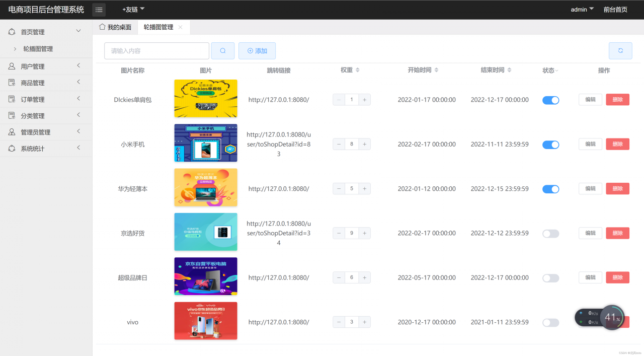Screen dimensions: 644x356
Task: Click the 添加 button
Action: [x=257, y=51]
